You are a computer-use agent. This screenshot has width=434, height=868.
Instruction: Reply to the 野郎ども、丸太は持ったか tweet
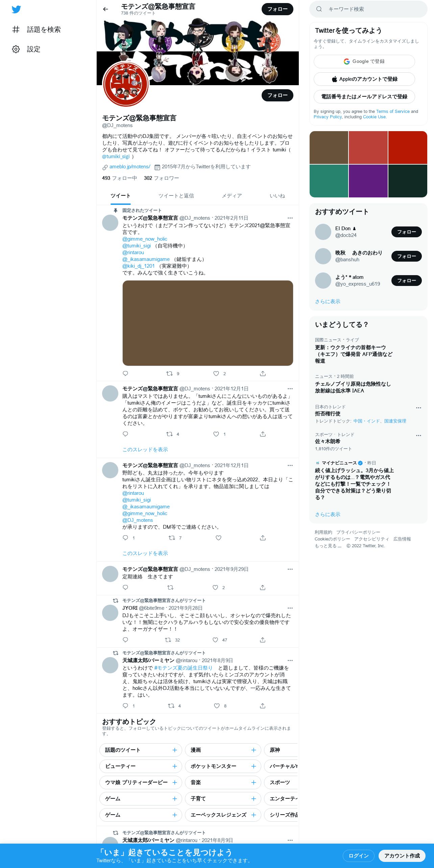pos(125,538)
